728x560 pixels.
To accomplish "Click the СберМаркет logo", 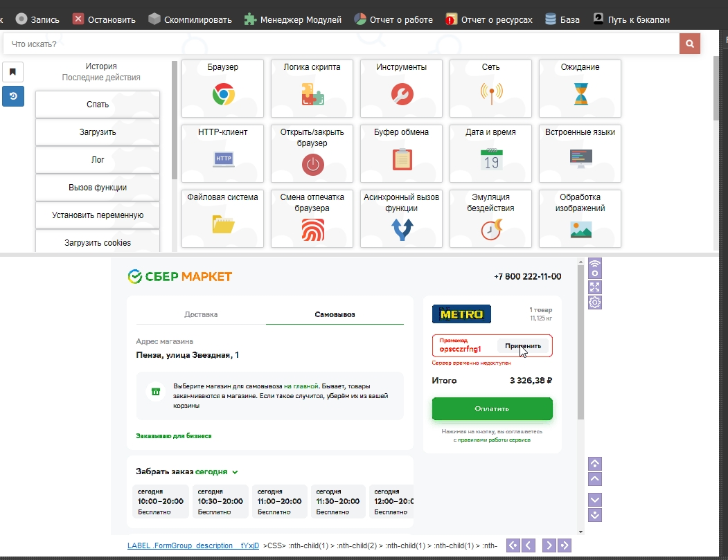I will pos(179,276).
